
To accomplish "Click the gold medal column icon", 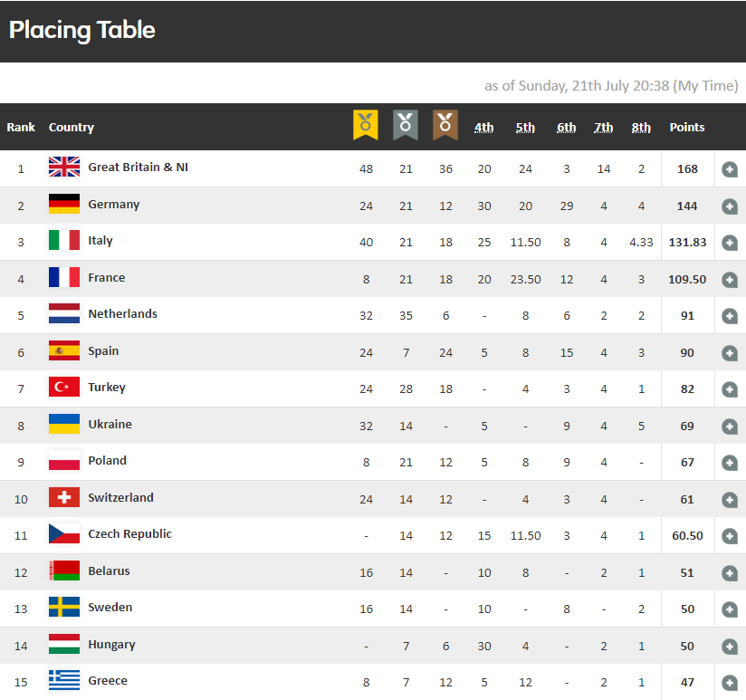I will click(366, 125).
